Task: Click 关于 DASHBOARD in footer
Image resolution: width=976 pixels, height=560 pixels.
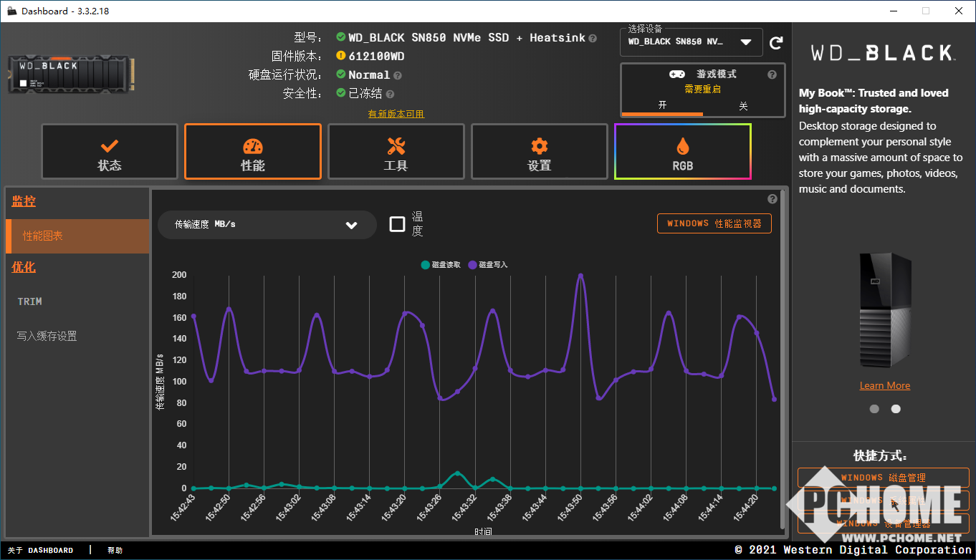Action: click(41, 551)
